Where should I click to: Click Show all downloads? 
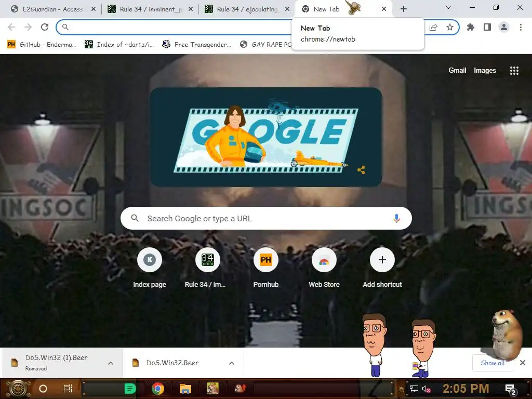tap(493, 363)
